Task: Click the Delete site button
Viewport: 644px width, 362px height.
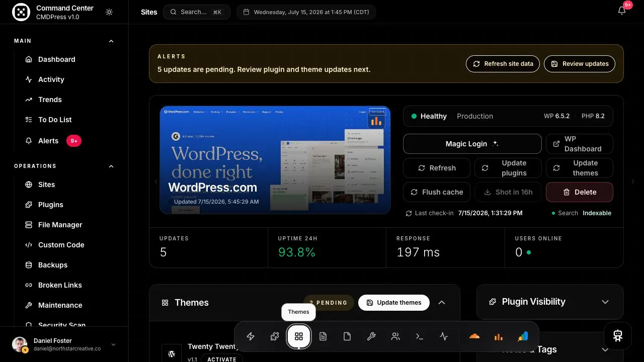Action: (579, 192)
